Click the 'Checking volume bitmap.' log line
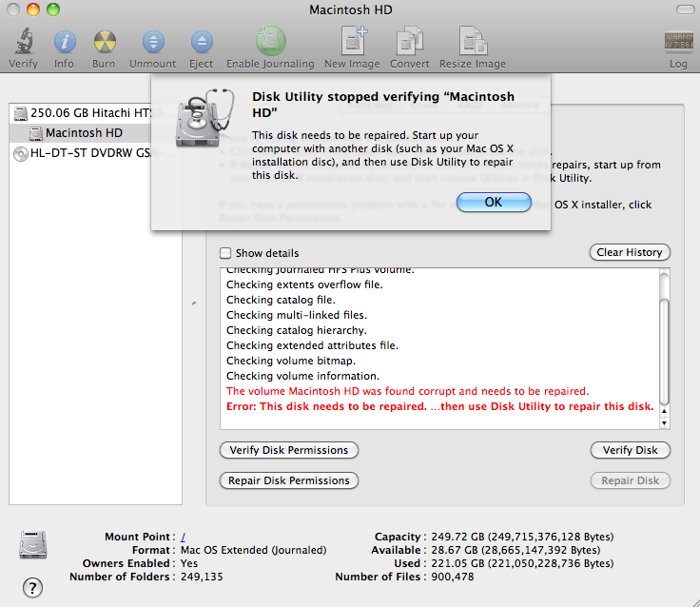Image resolution: width=700 pixels, height=607 pixels. (x=291, y=361)
